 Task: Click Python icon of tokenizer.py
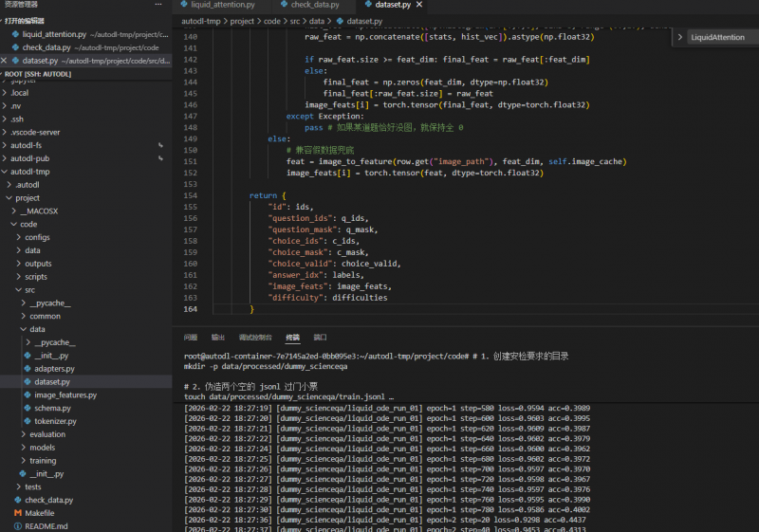click(27, 421)
